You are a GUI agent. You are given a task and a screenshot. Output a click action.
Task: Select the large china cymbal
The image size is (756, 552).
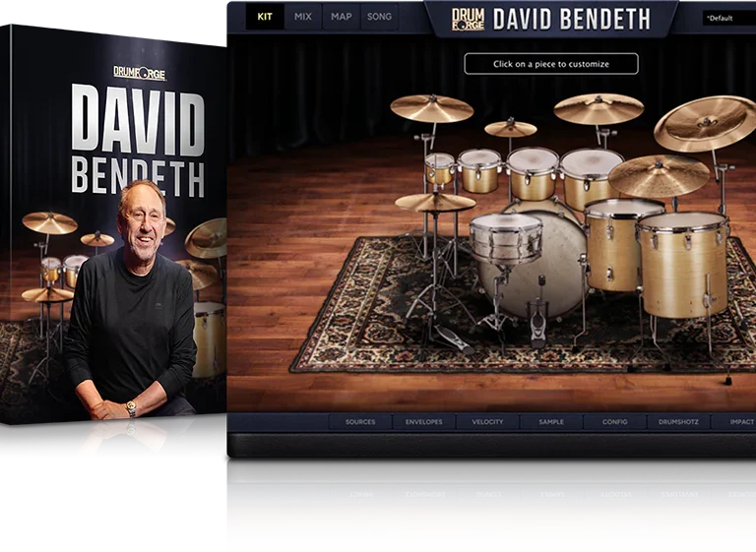[x=704, y=123]
